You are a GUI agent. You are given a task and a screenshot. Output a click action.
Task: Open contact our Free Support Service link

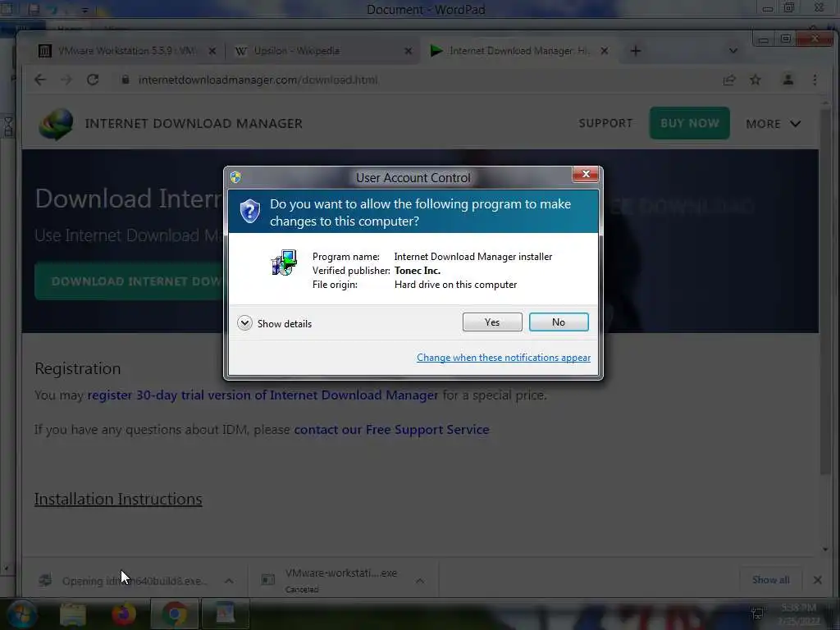tap(391, 430)
